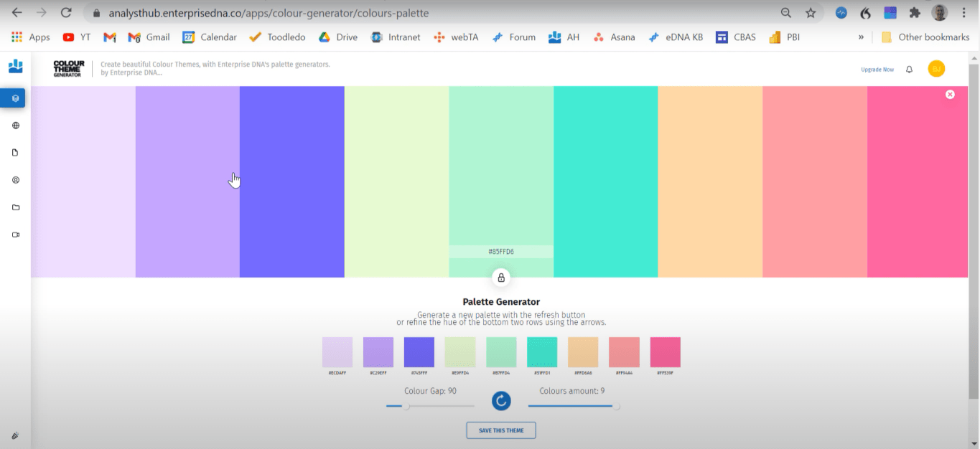
Task: Click the Colours amount slider handle
Action: (616, 407)
